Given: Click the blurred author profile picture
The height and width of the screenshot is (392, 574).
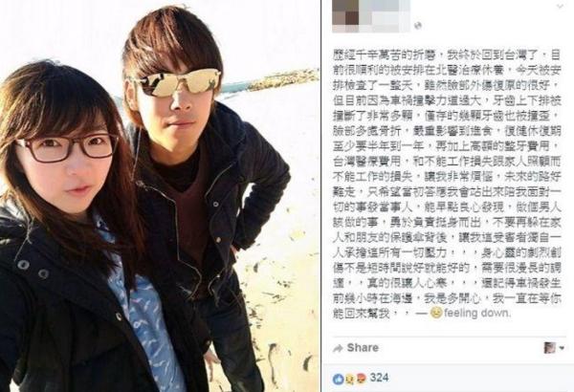Looking at the screenshot, I should 346,16.
